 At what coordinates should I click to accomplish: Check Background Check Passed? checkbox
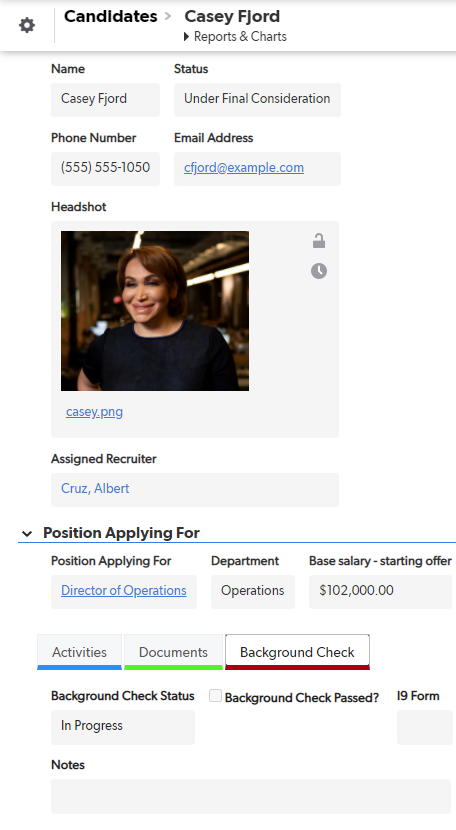coord(215,696)
